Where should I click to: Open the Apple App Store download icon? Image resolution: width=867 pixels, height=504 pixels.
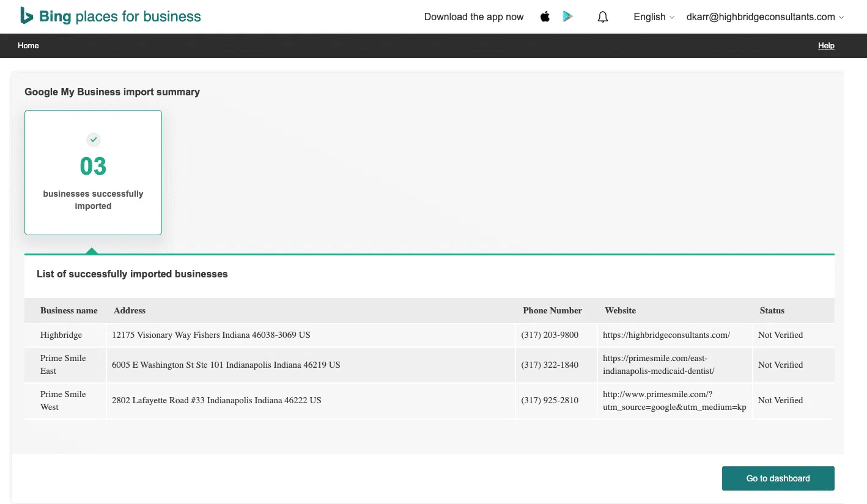[x=545, y=16]
